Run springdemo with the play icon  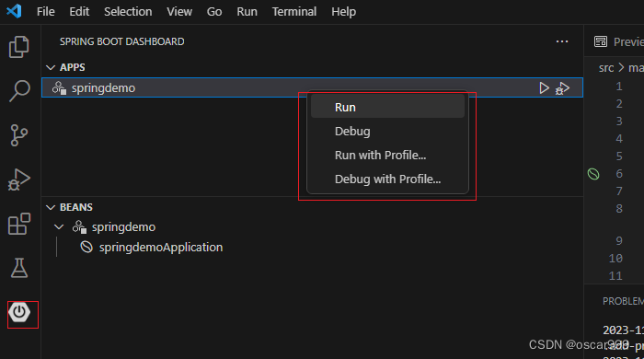[x=544, y=87]
